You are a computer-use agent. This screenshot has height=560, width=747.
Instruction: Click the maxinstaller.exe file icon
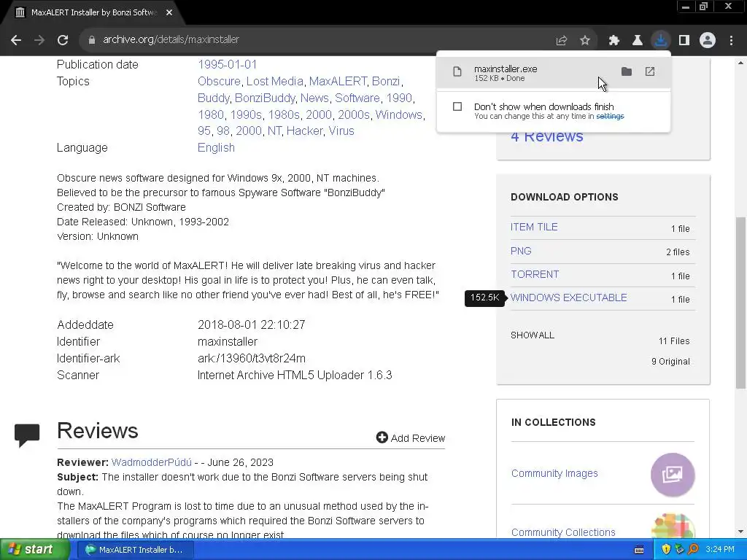point(457,72)
